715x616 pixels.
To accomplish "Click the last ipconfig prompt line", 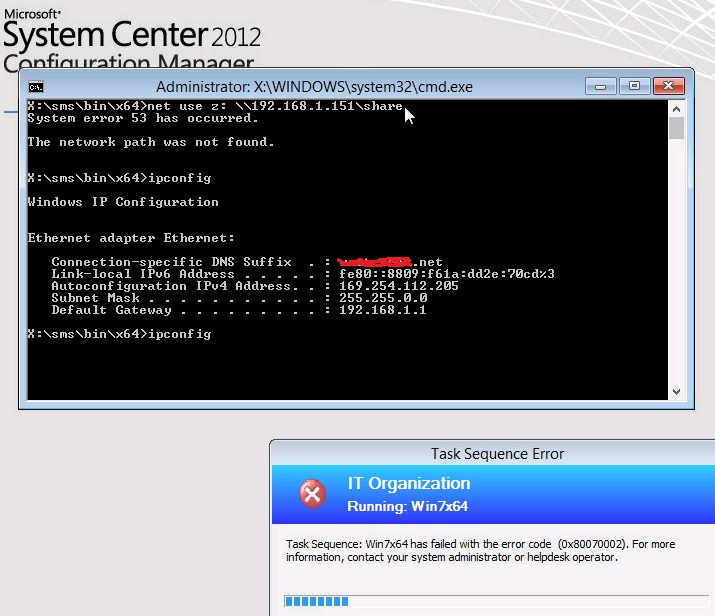I will point(119,334).
